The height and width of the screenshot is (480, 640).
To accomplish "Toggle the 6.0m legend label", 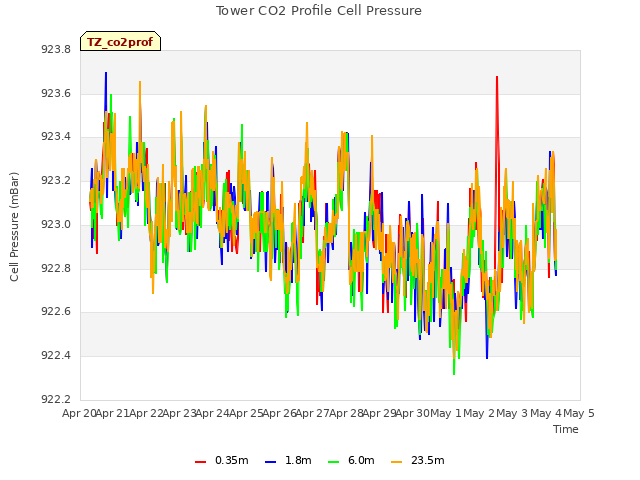I will pyautogui.click(x=361, y=460).
